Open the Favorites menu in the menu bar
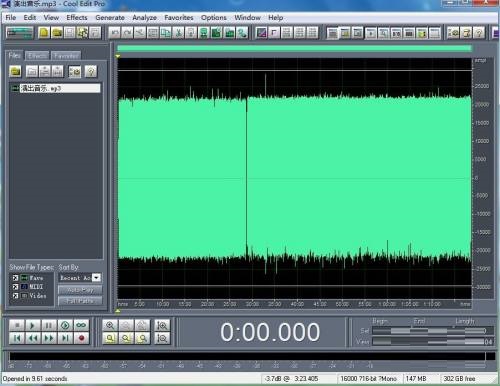Screen dimensions: 500x386 pos(179,18)
